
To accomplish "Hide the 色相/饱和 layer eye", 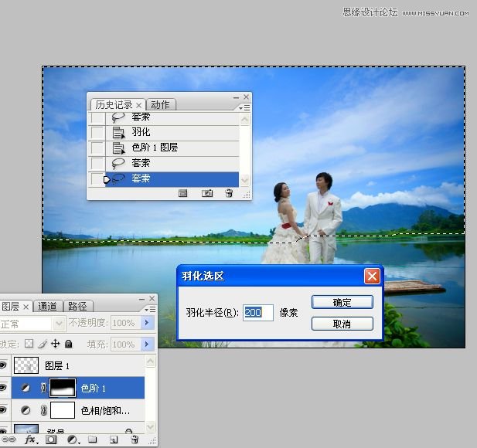I will click(3, 409).
